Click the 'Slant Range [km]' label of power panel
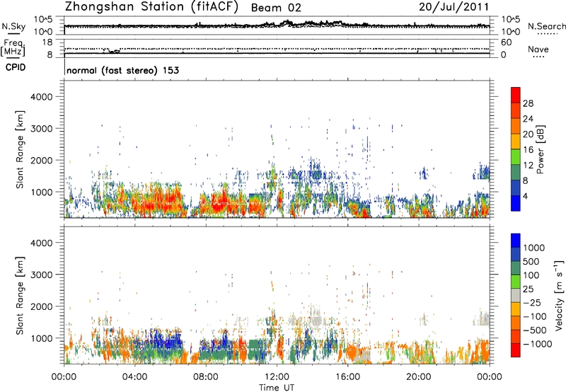The height and width of the screenshot is (392, 566). [20, 149]
